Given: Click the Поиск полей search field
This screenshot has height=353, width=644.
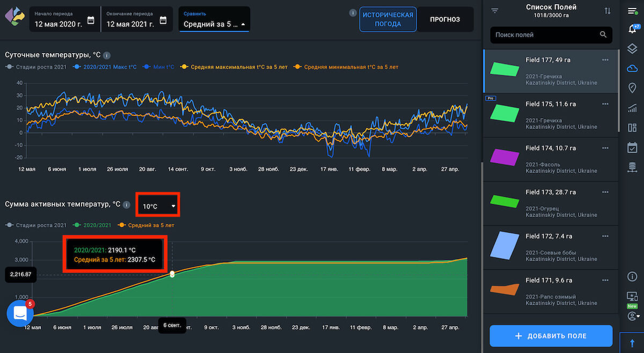Looking at the screenshot, I should pos(545,35).
